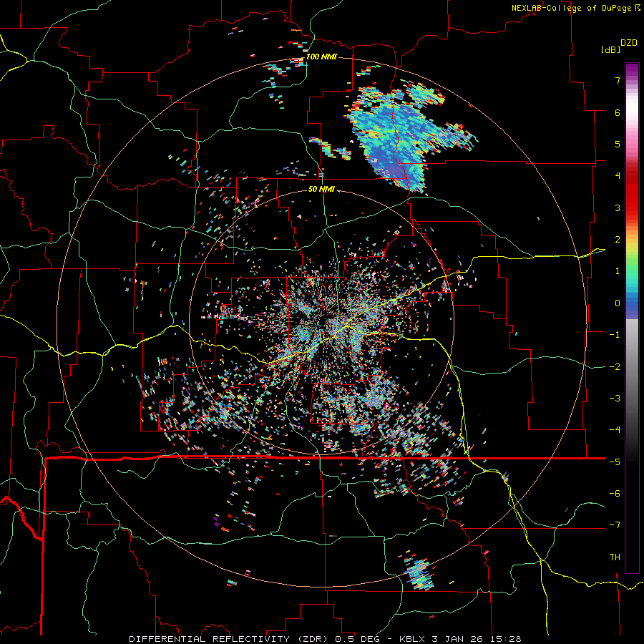Click the scale value -3
The image size is (644, 644).
pyautogui.click(x=615, y=399)
